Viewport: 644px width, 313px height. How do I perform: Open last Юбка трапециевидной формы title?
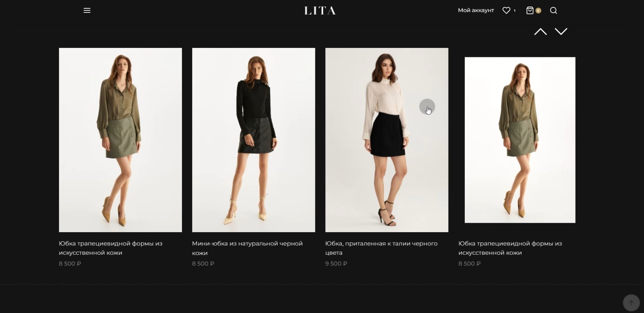pyautogui.click(x=510, y=248)
